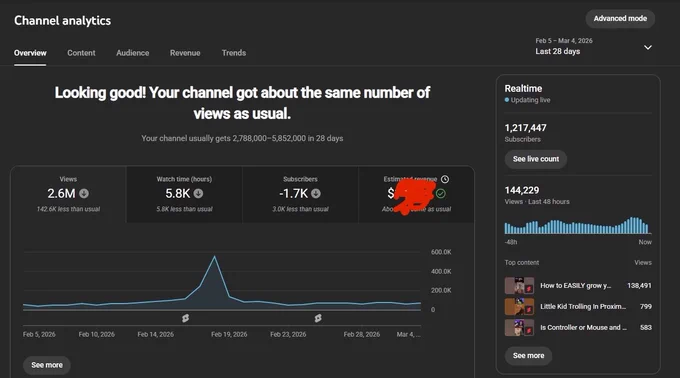Click the thumbnail of Is Controller or Mouse video
680x378 pixels.
(x=519, y=327)
